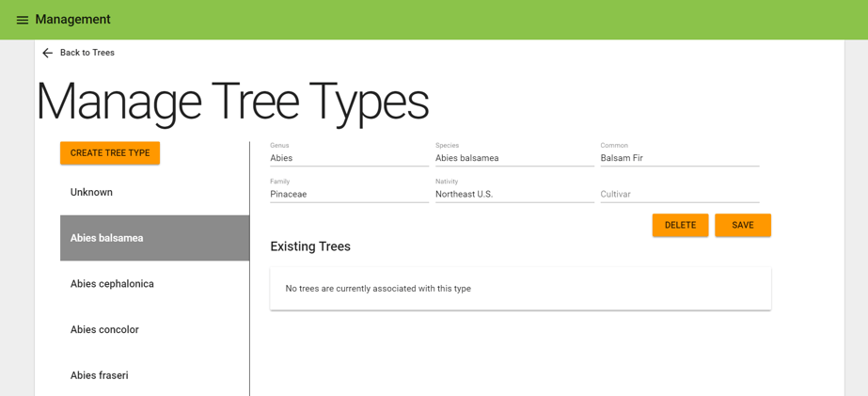Select Abies cephalonica in the list
The width and height of the screenshot is (868, 396).
point(155,283)
